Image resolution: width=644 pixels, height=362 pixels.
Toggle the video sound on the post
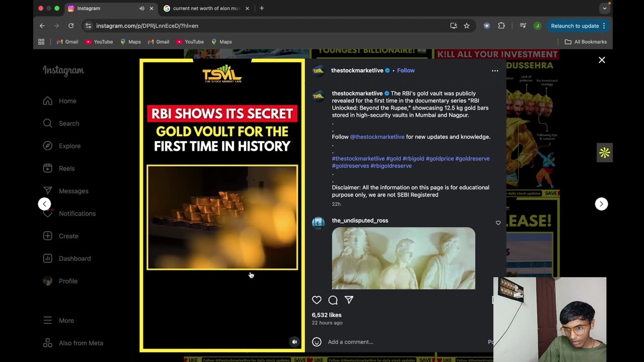295,342
